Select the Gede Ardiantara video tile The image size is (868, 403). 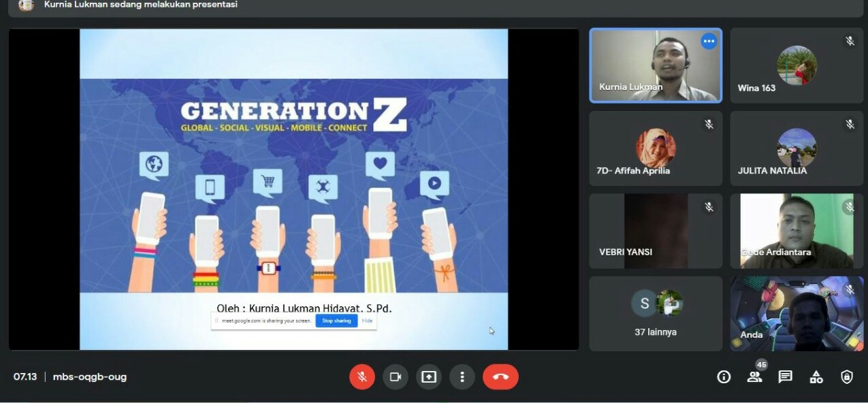click(x=797, y=231)
